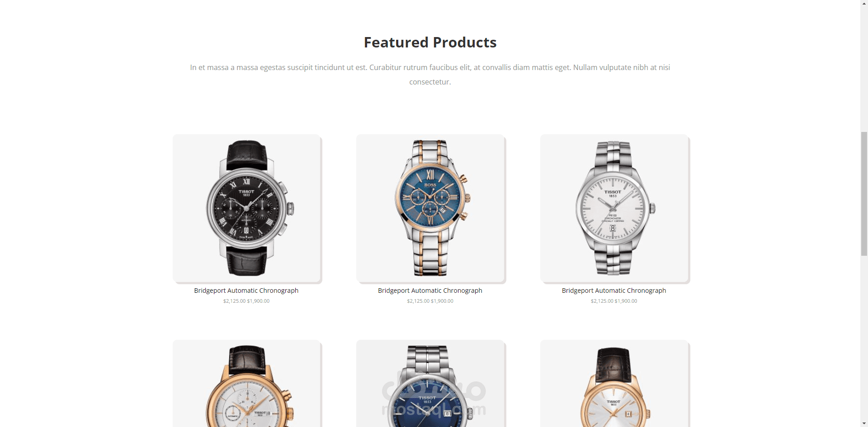Click the paragraph starting with In et massa
The image size is (868, 427).
(430, 75)
